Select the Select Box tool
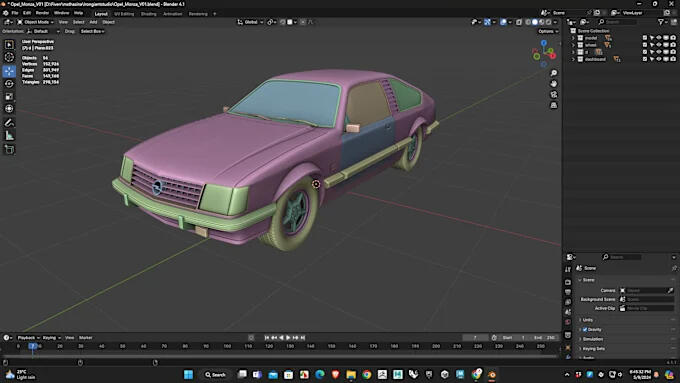680x383 pixels. coord(9,44)
